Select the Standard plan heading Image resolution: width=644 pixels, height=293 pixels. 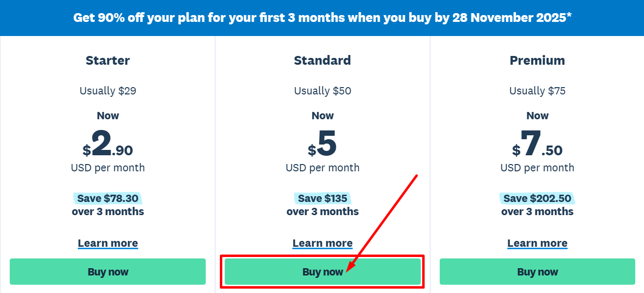click(322, 60)
